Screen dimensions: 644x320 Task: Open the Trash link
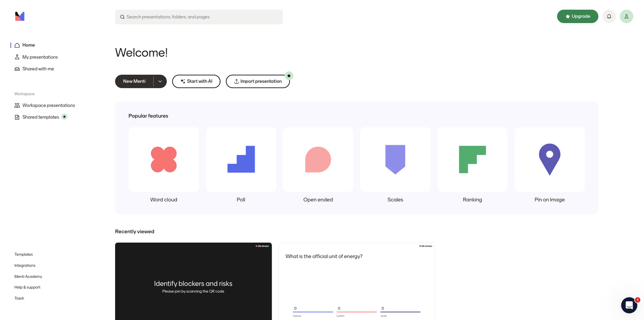pos(19,298)
